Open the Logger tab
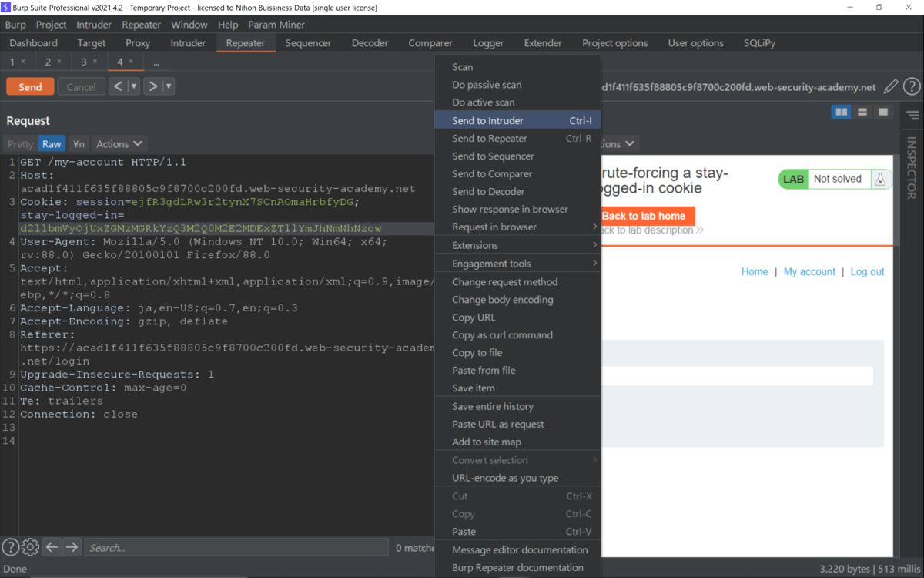The width and height of the screenshot is (924, 578). pyautogui.click(x=488, y=43)
